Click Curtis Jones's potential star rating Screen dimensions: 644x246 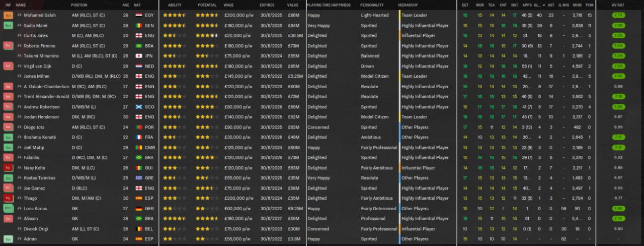click(x=207, y=36)
